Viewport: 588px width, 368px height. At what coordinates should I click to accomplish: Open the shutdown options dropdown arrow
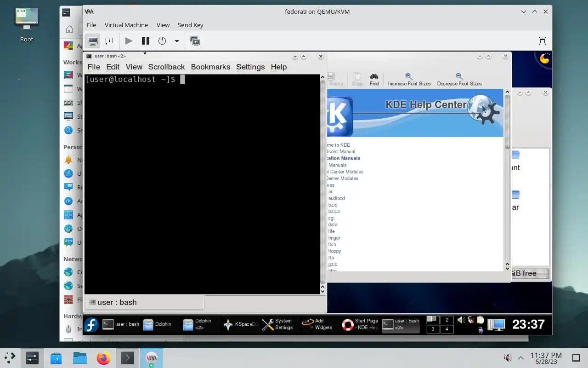[x=176, y=41]
